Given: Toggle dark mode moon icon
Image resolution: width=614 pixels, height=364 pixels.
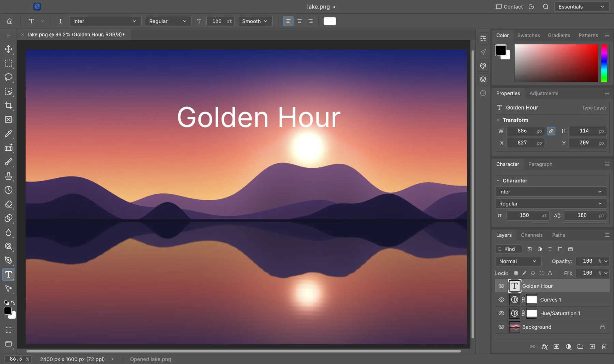Looking at the screenshot, I should pos(531,7).
